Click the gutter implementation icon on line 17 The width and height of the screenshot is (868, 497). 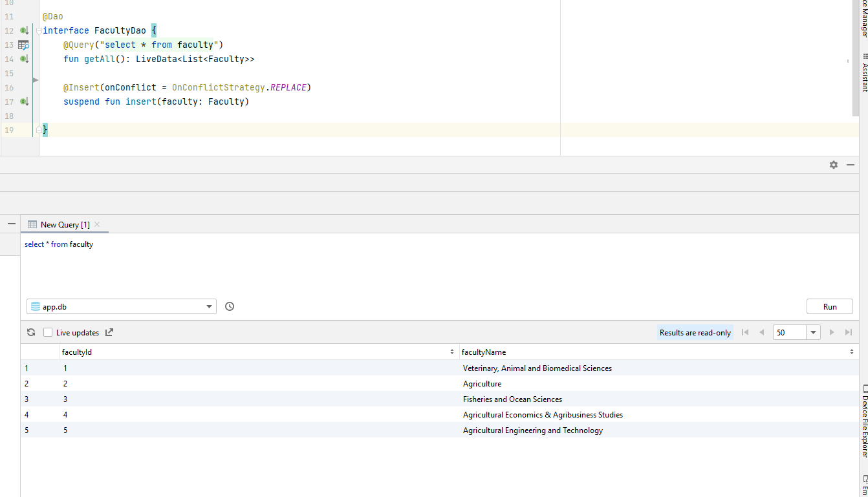tap(24, 101)
